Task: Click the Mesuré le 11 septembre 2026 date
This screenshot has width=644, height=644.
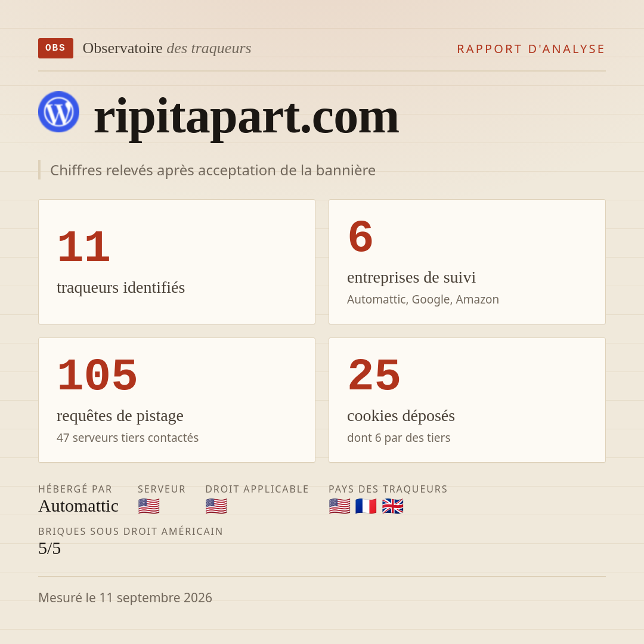Action: pos(125,597)
